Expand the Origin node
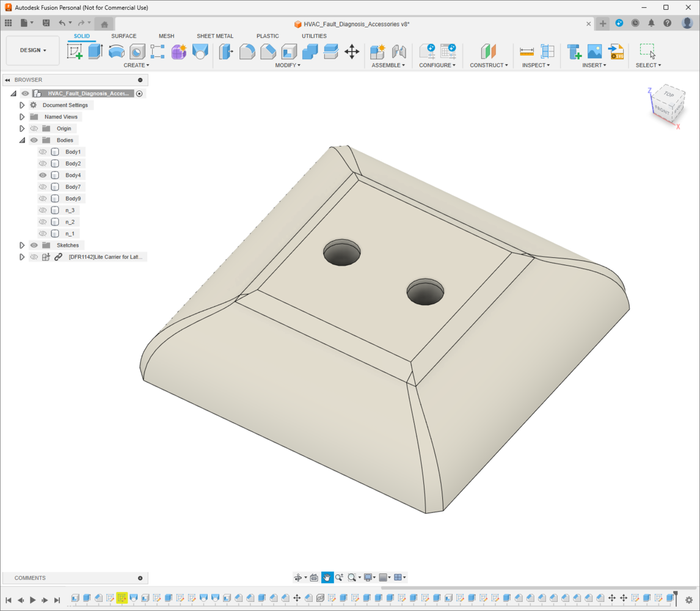The height and width of the screenshot is (611, 700). pos(22,129)
